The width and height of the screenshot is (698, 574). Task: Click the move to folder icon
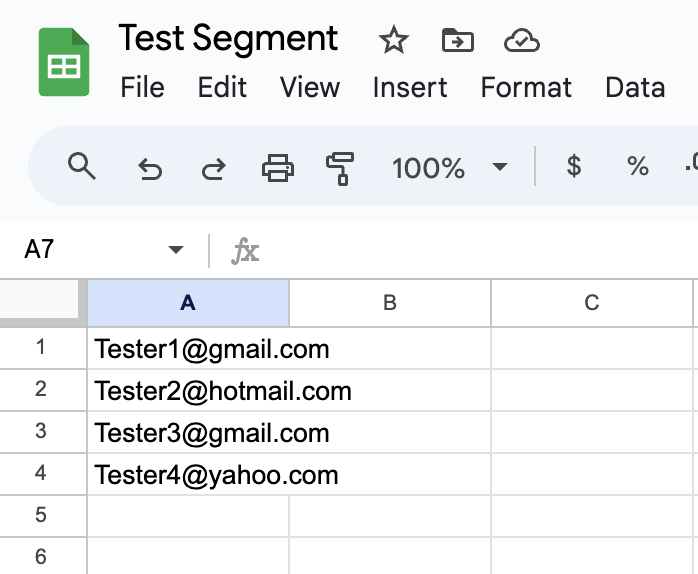click(x=458, y=40)
